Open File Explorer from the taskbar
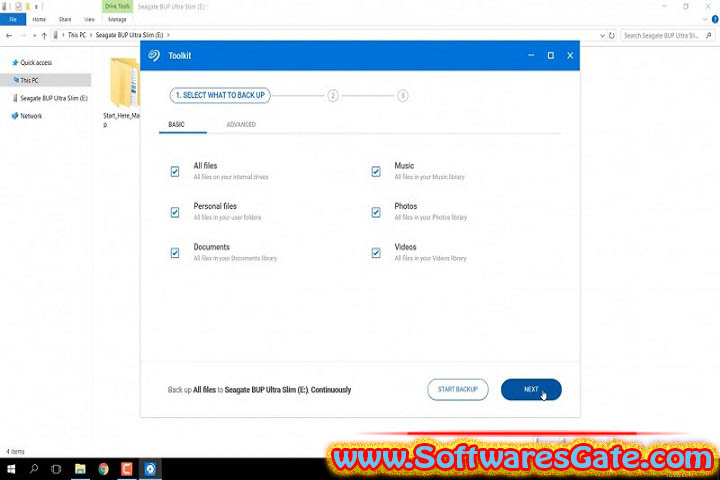Screen dimensions: 720x480 coord(80,469)
